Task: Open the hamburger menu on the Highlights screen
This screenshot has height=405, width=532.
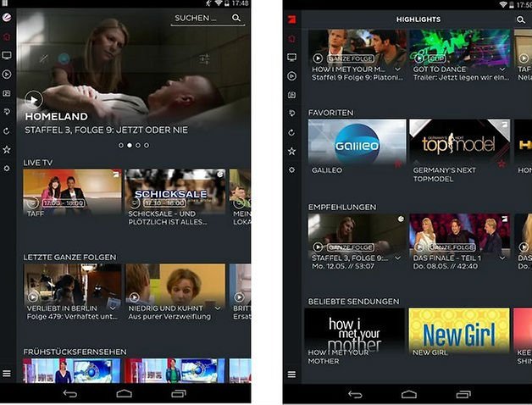Action: (x=291, y=374)
